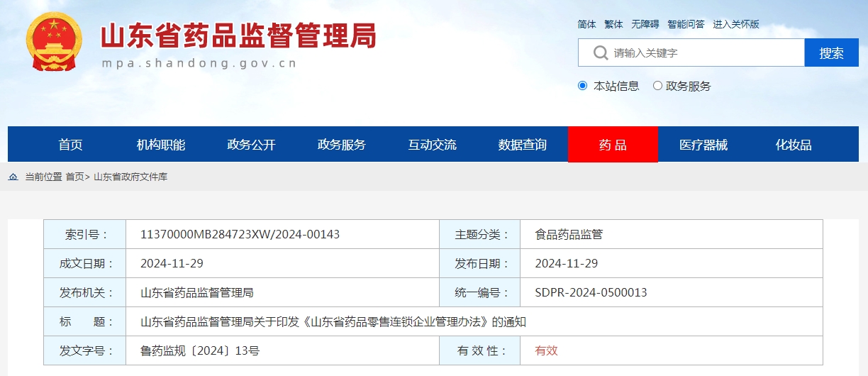Image resolution: width=868 pixels, height=376 pixels.
Task: Click the blue 搜索 button
Action: click(831, 52)
